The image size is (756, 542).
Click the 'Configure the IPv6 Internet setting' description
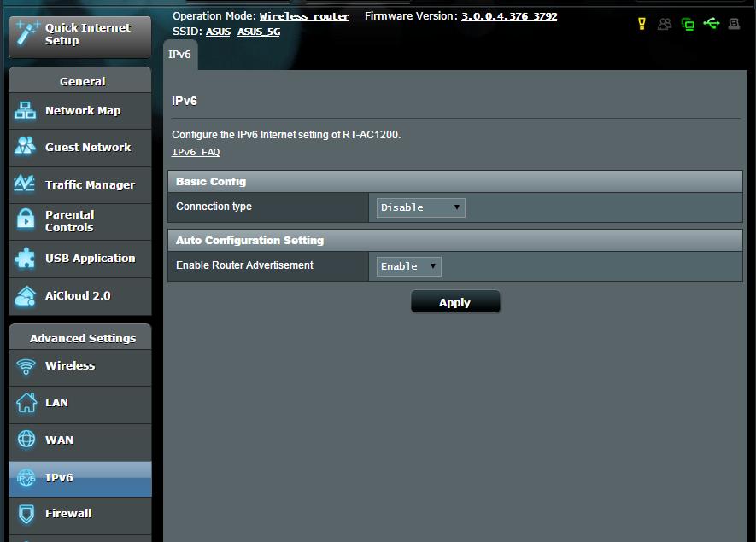[286, 135]
